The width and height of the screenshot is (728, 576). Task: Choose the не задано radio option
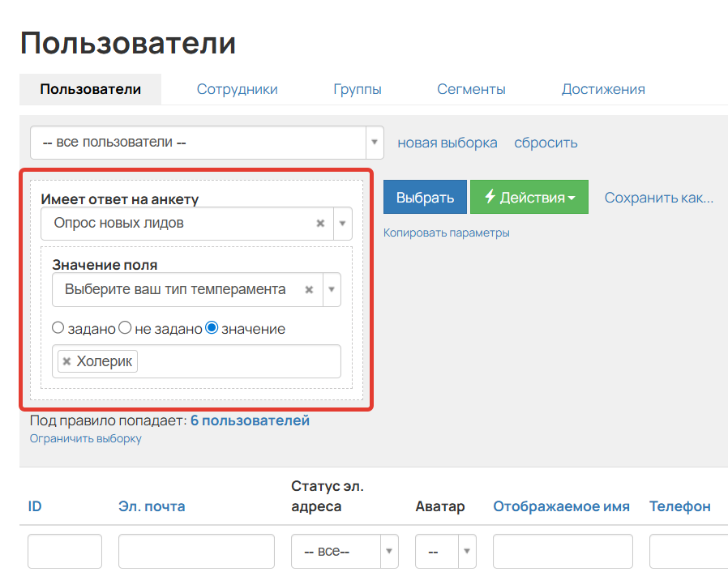[125, 327]
